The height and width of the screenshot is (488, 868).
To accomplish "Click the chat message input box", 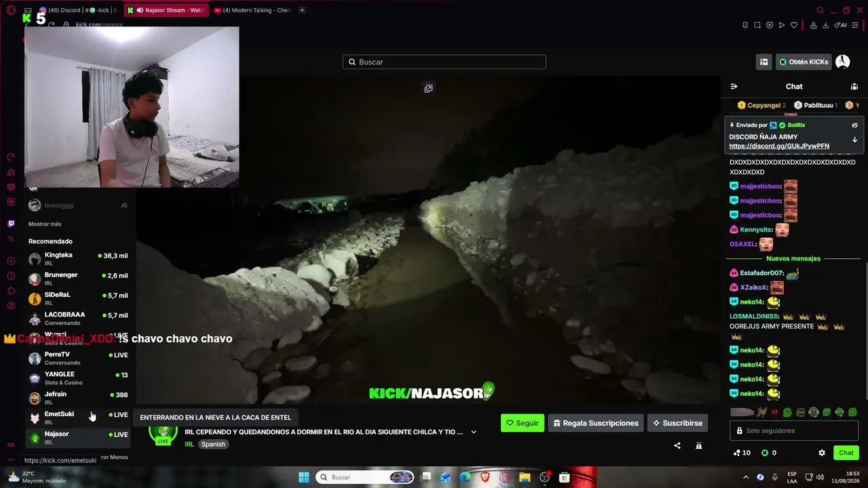I will (x=795, y=430).
